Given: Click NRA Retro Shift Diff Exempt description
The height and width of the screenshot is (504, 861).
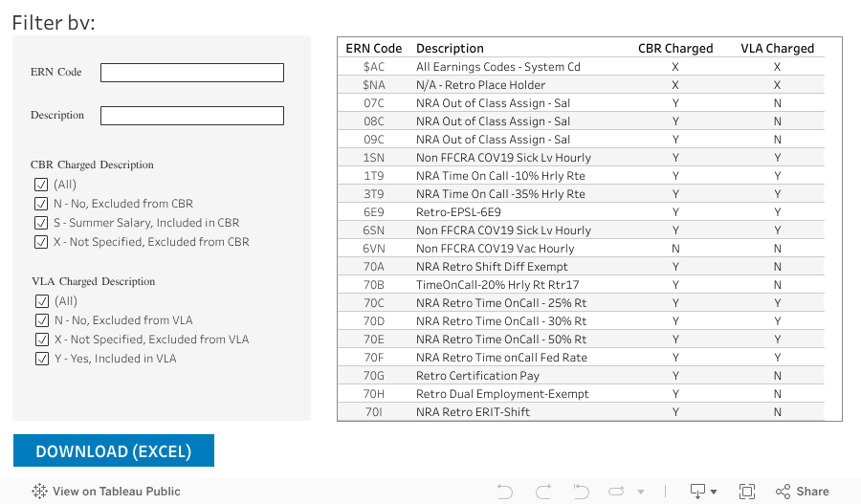Looking at the screenshot, I should [492, 266].
